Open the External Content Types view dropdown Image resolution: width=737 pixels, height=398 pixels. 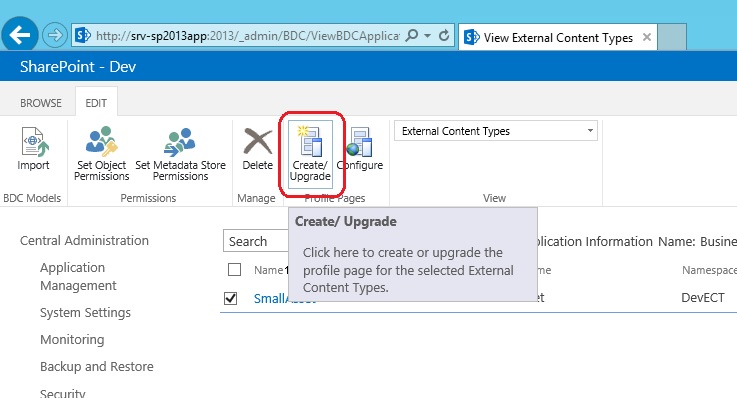point(496,131)
